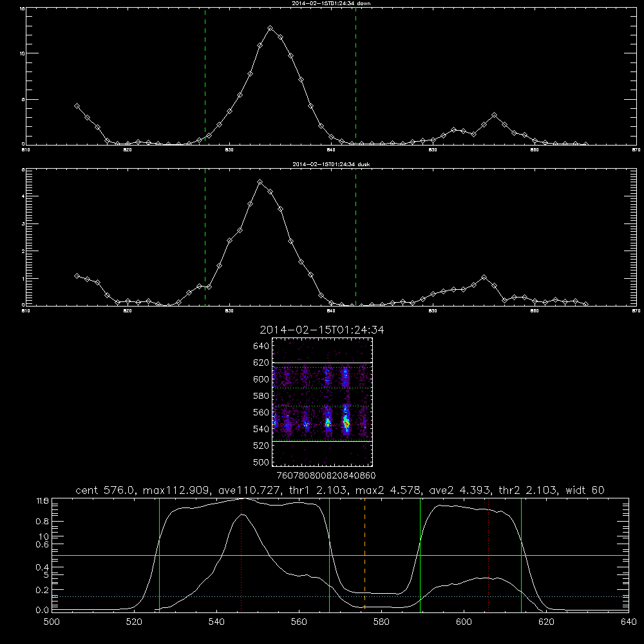Click '580' on spectral image y-axis
The height and width of the screenshot is (644, 644).
[x=261, y=396]
